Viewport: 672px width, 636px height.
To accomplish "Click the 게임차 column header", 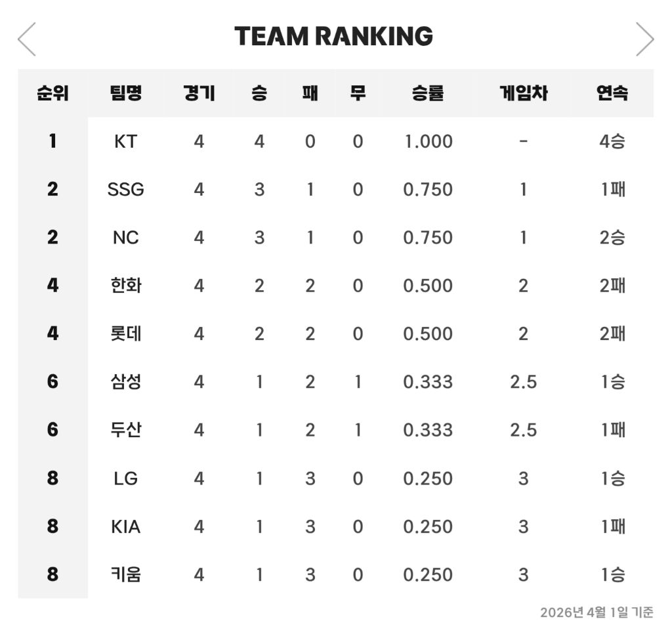I will [523, 93].
